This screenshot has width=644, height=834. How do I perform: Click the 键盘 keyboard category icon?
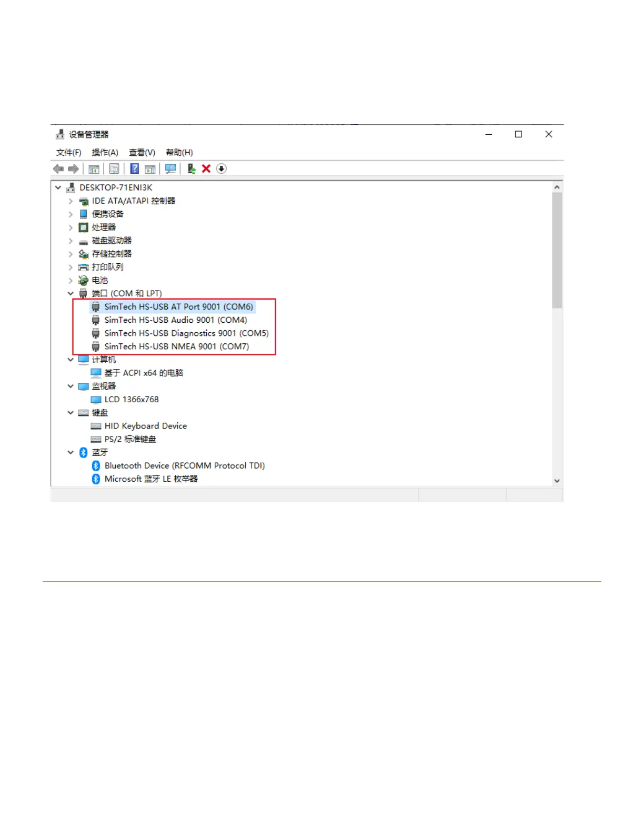[83, 413]
